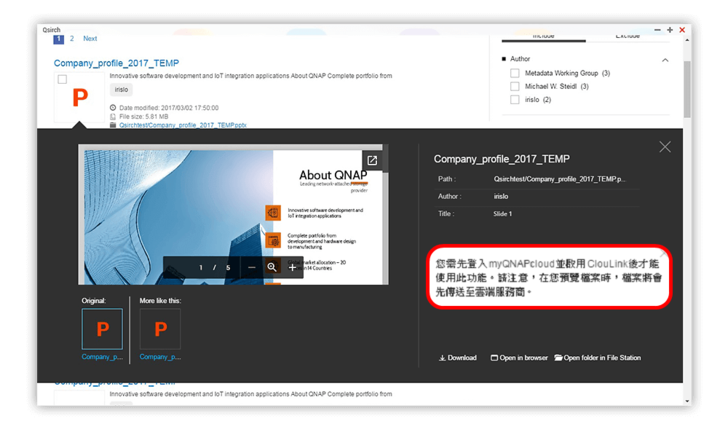The height and width of the screenshot is (437, 728).
Task: Click the Path value text
Action: tap(559, 179)
